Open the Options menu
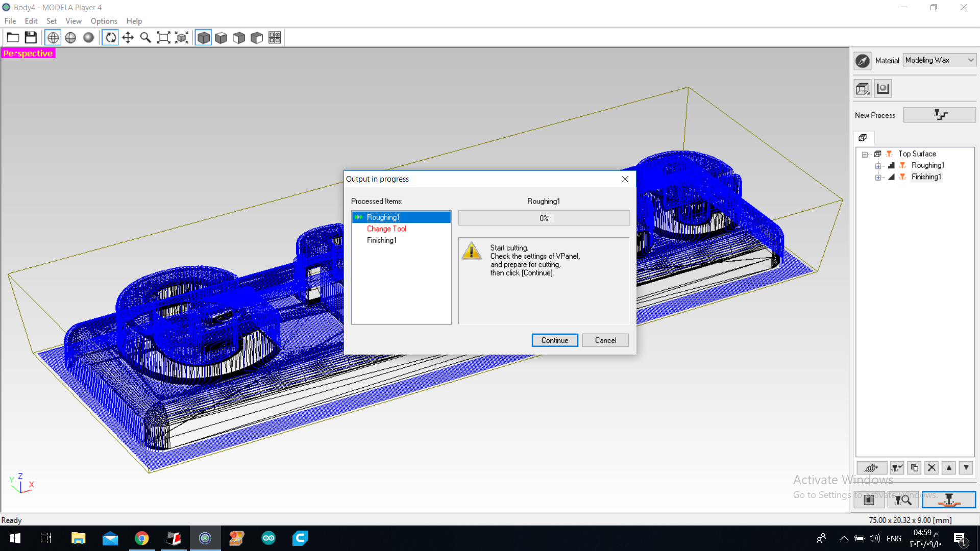 click(x=104, y=21)
